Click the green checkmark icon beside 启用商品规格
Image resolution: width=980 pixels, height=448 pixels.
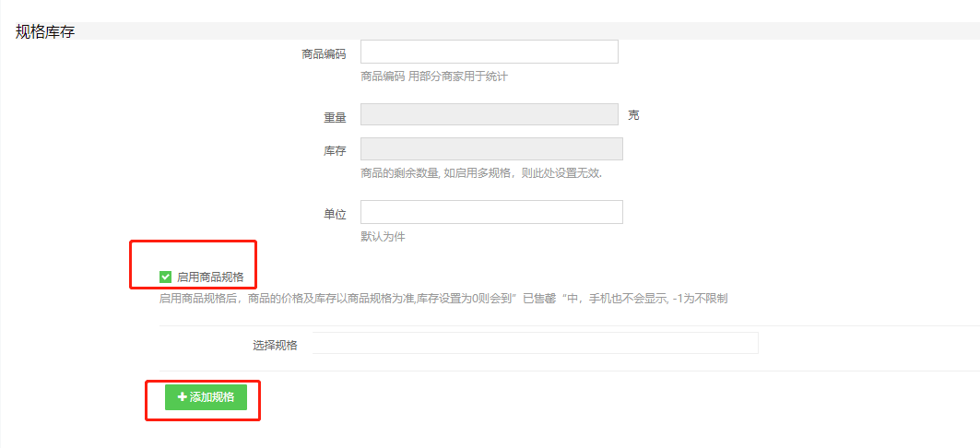(166, 277)
